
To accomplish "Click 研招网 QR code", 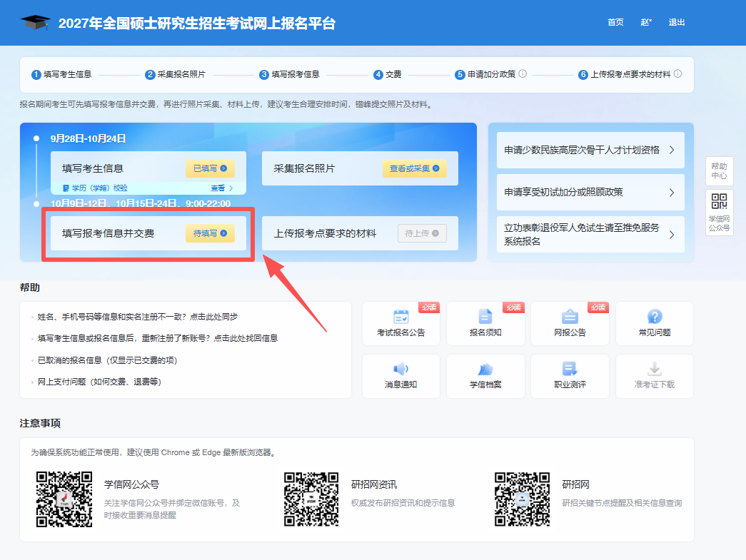I will (522, 499).
